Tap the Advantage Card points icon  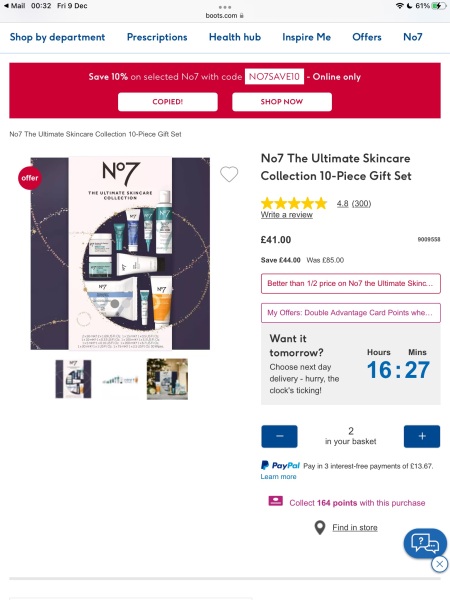pos(276,501)
